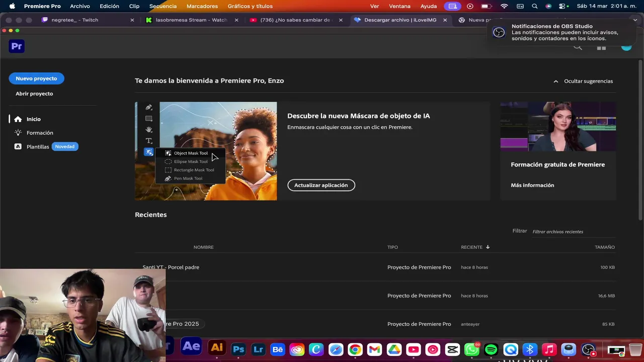Switch to lasobremesa Stream browser tab
644x362 pixels.
click(192, 20)
